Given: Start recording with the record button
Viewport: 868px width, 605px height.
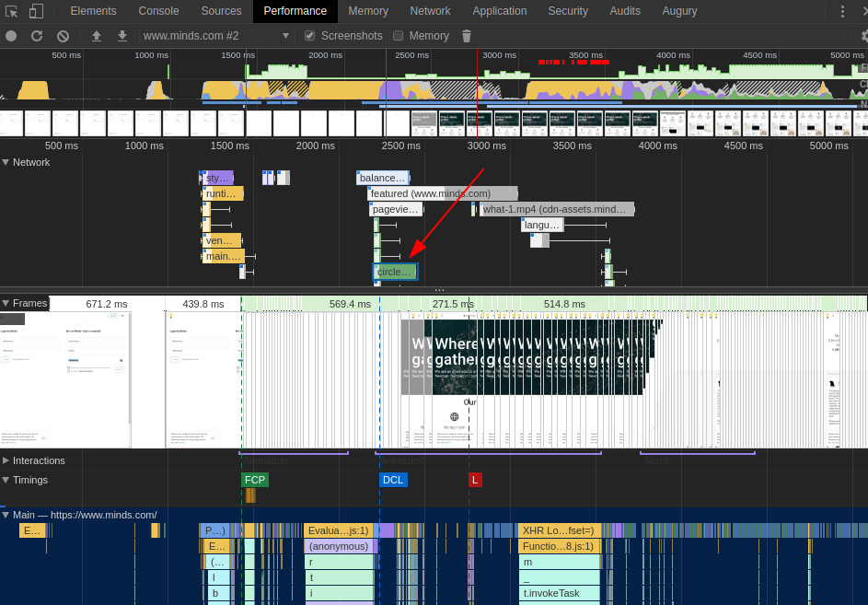Looking at the screenshot, I should (11, 36).
